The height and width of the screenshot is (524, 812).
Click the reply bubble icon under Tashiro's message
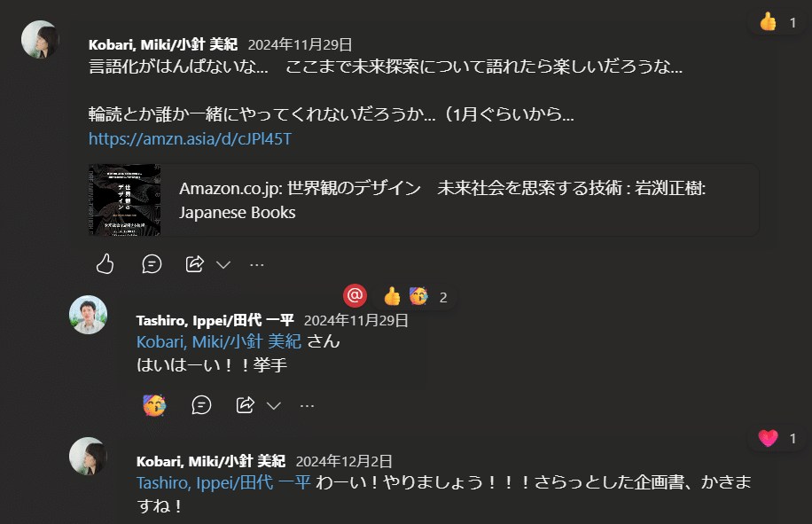pos(201,405)
